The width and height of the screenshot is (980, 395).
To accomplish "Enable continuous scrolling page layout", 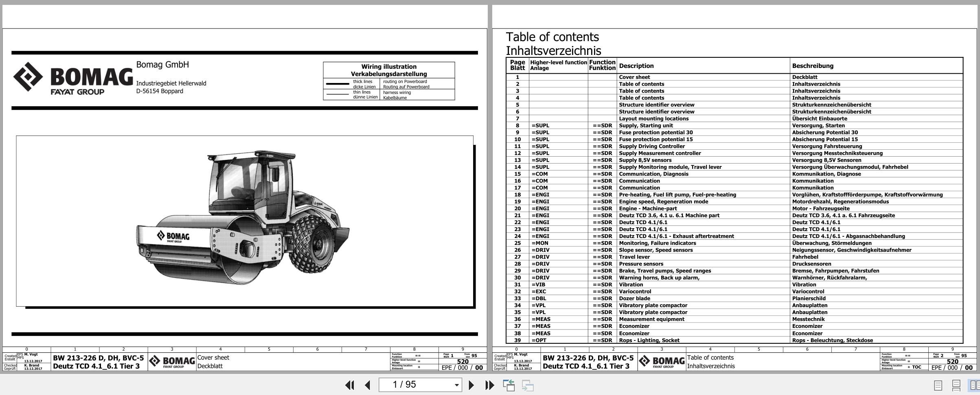I will point(956,385).
